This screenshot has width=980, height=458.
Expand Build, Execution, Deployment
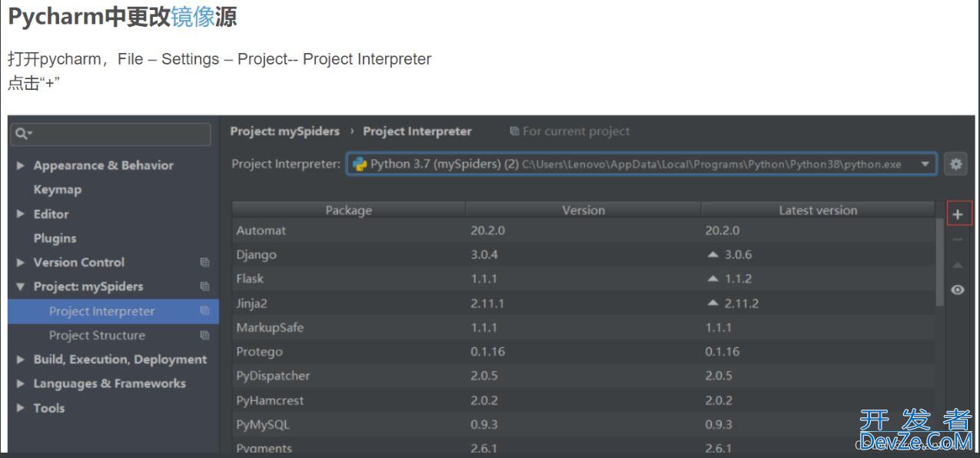pos(20,359)
